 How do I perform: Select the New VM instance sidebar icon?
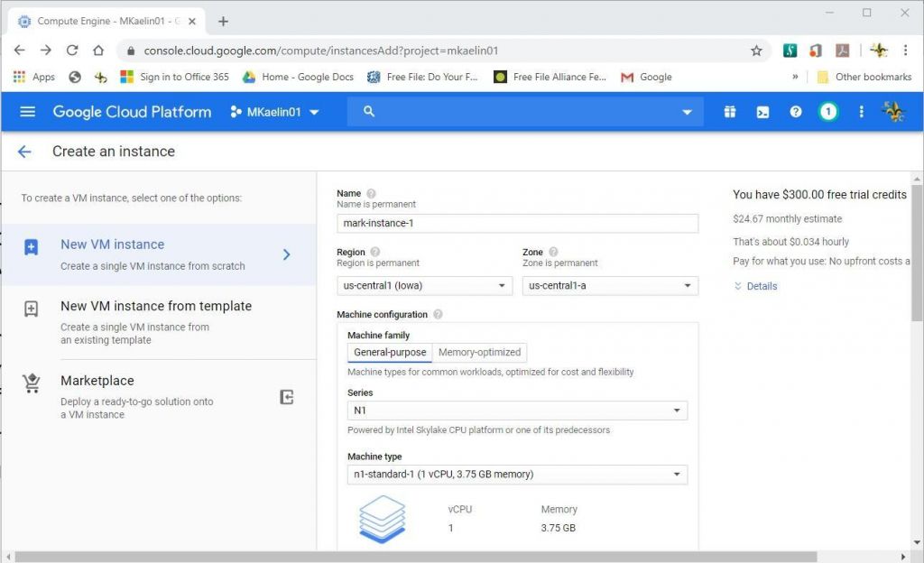click(x=32, y=245)
